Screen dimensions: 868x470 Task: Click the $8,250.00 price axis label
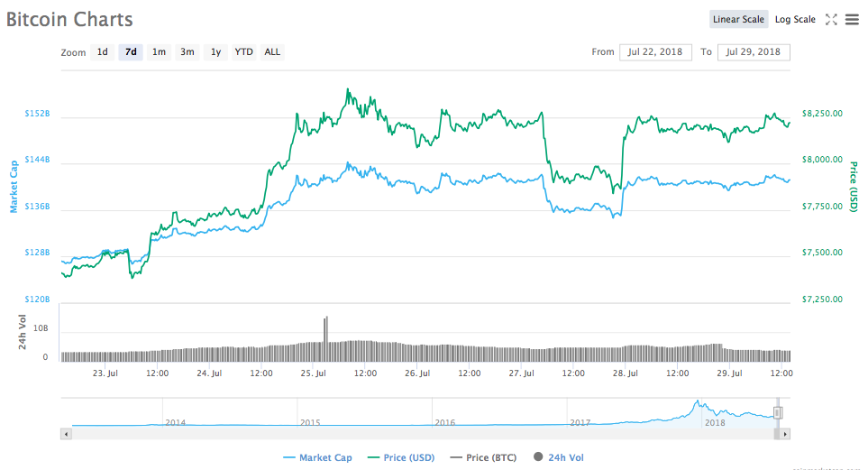pyautogui.click(x=822, y=114)
